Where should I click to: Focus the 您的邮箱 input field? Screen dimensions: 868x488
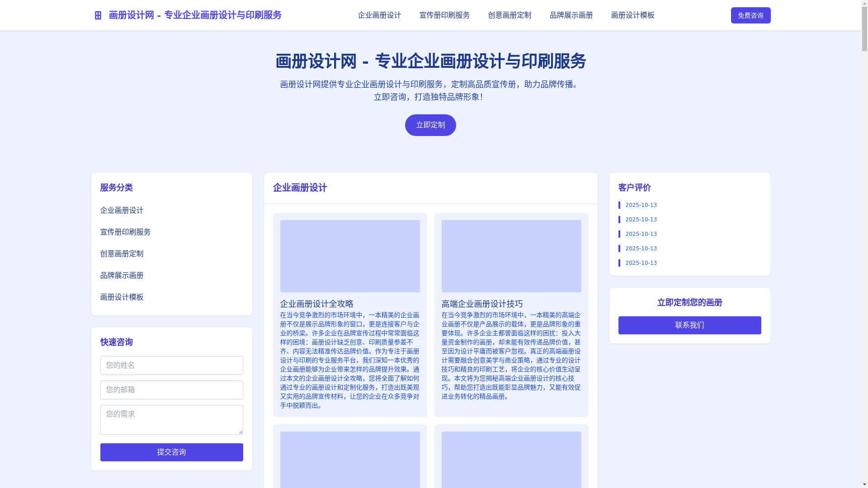171,390
